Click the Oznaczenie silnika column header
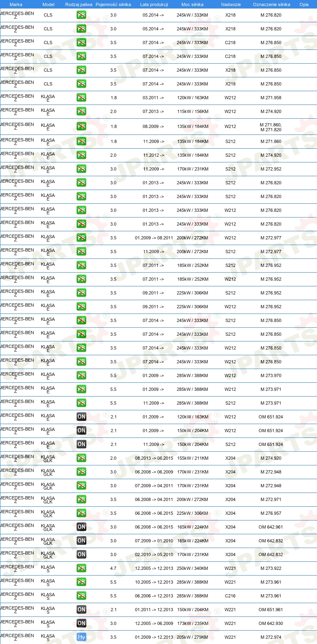 (x=272, y=4)
